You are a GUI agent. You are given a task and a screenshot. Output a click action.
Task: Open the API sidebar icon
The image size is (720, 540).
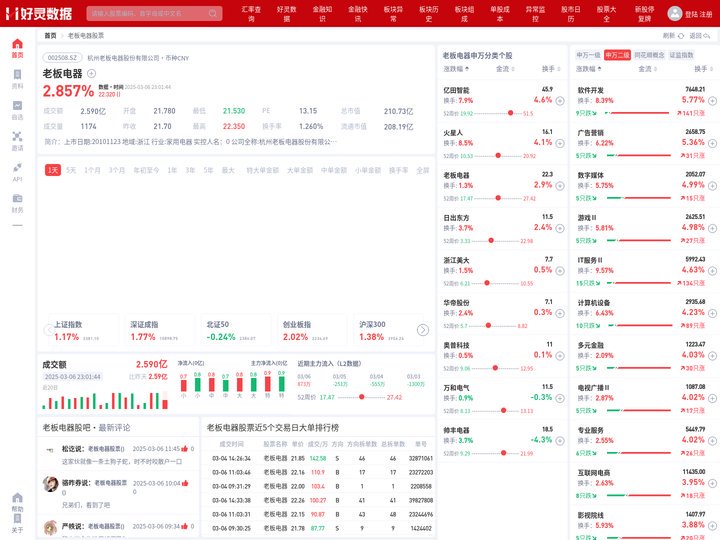point(17,167)
